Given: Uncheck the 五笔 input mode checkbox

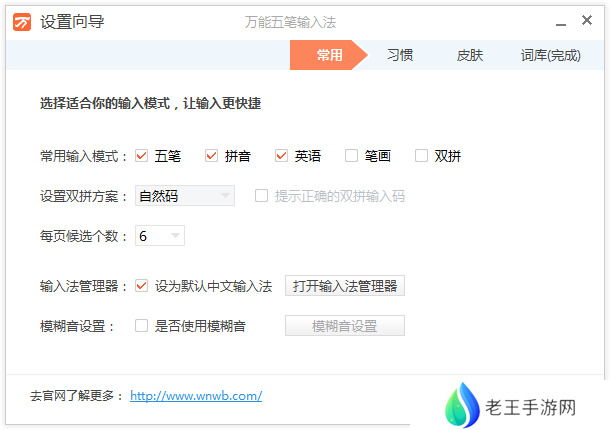Looking at the screenshot, I should click(142, 156).
